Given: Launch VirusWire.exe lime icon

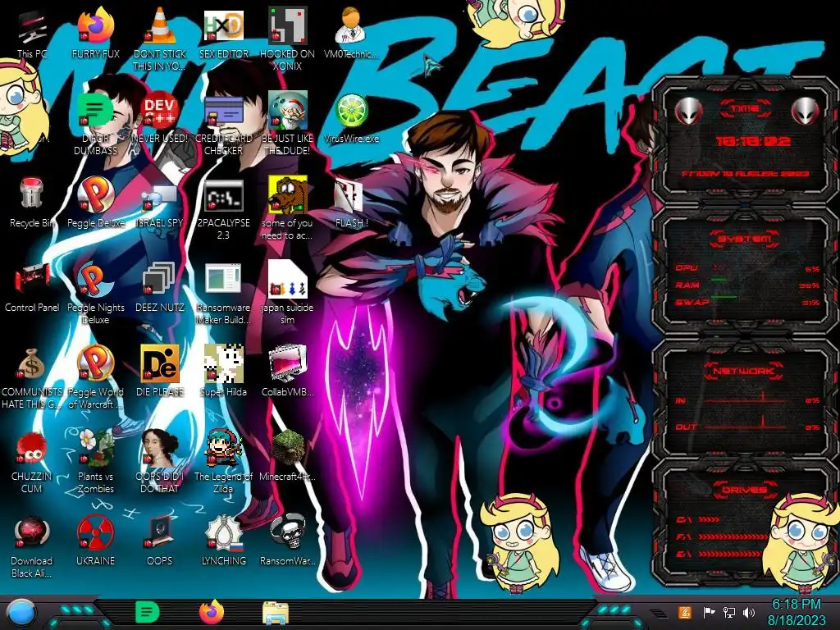Looking at the screenshot, I should pos(351,111).
